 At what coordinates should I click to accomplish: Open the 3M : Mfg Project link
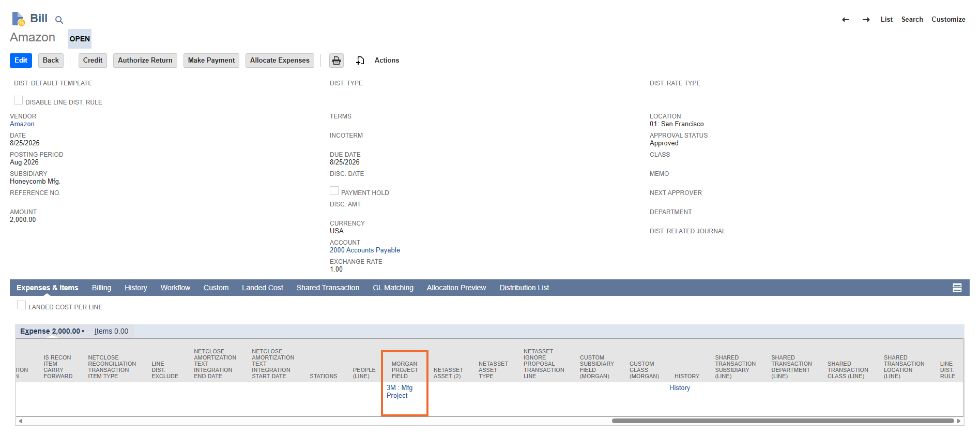click(400, 392)
